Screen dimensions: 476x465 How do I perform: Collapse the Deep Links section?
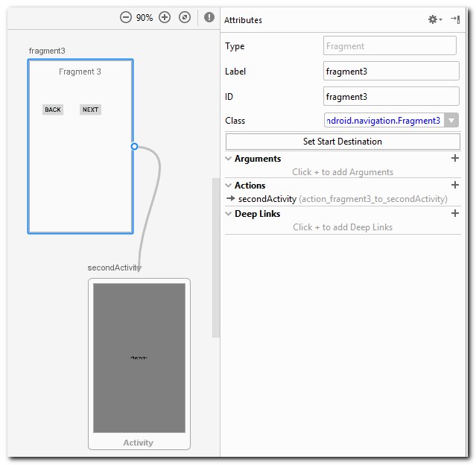click(x=228, y=214)
